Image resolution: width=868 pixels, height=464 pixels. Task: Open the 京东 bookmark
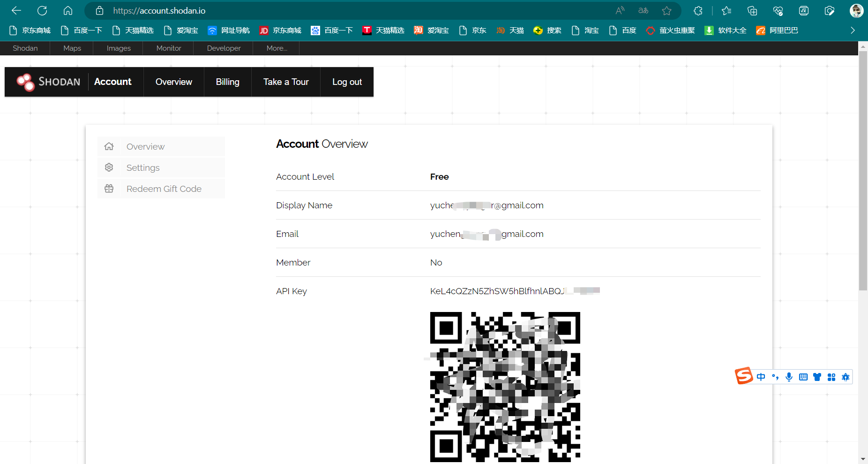pyautogui.click(x=472, y=30)
